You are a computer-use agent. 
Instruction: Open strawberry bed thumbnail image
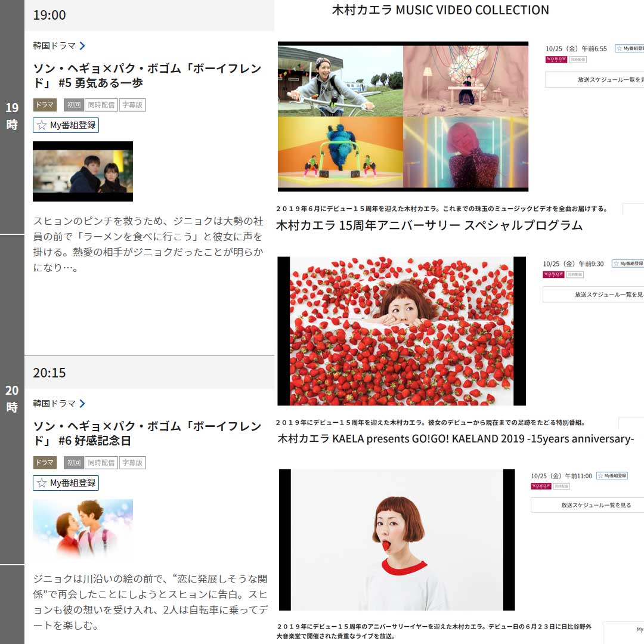click(402, 331)
